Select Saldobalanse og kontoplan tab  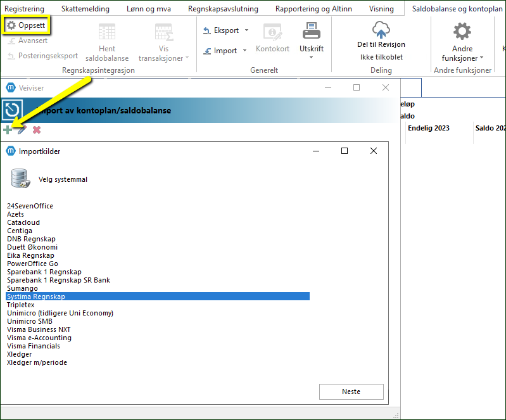(457, 9)
